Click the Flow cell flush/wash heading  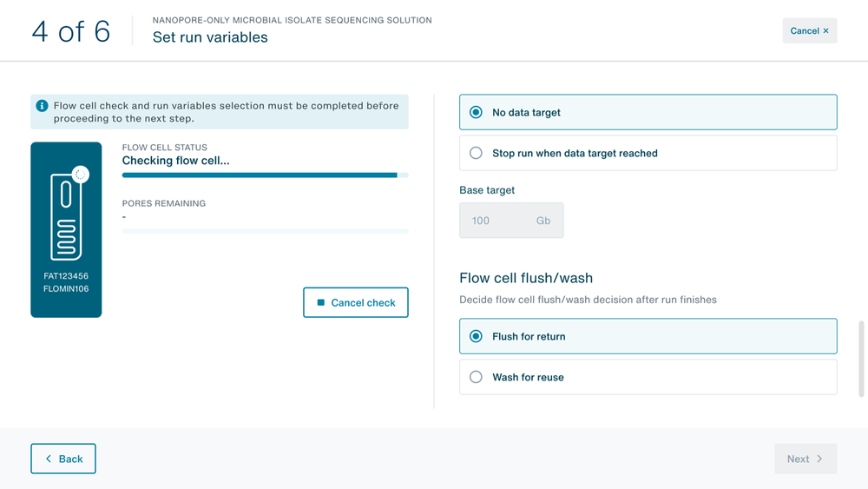pos(526,278)
